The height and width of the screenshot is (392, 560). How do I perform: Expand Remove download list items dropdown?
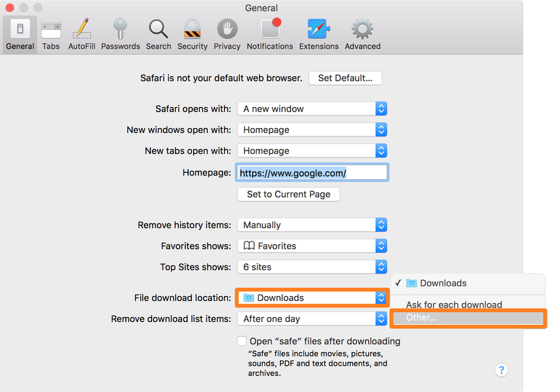(312, 318)
